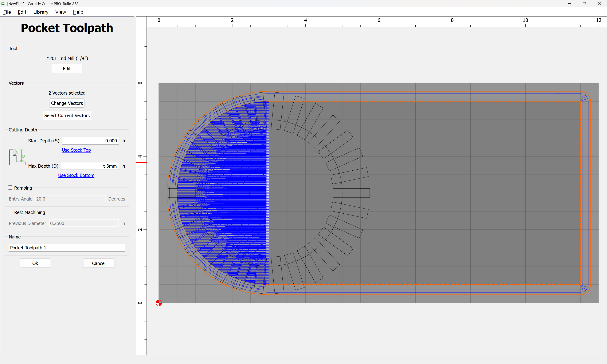Open the View menu
This screenshot has width=607, height=364.
click(61, 12)
